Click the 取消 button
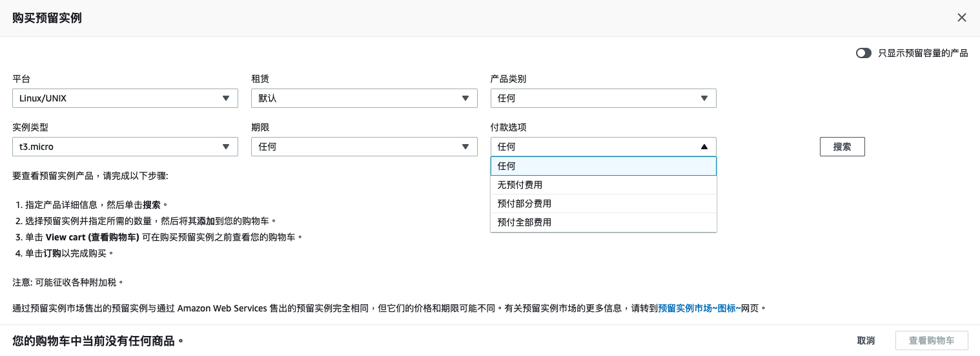 pos(866,340)
